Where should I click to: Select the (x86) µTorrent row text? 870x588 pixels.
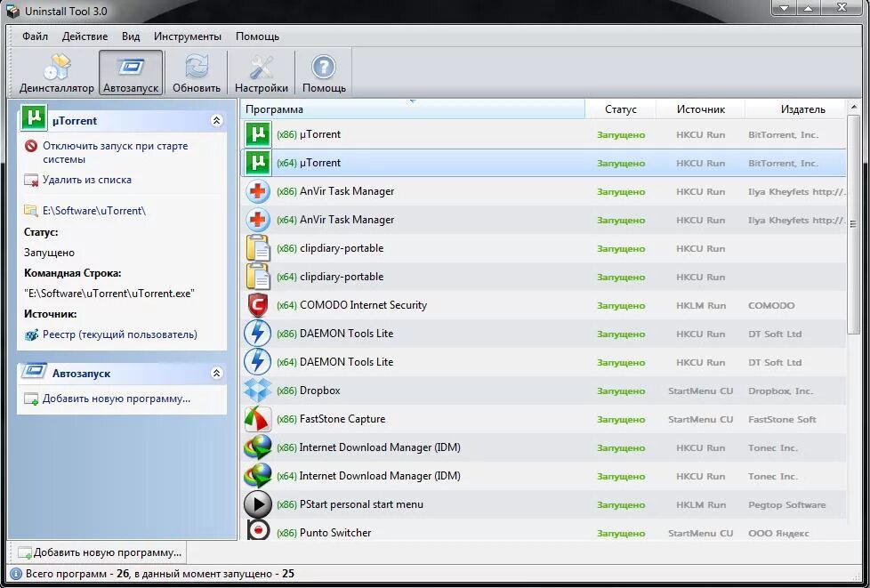click(x=309, y=134)
